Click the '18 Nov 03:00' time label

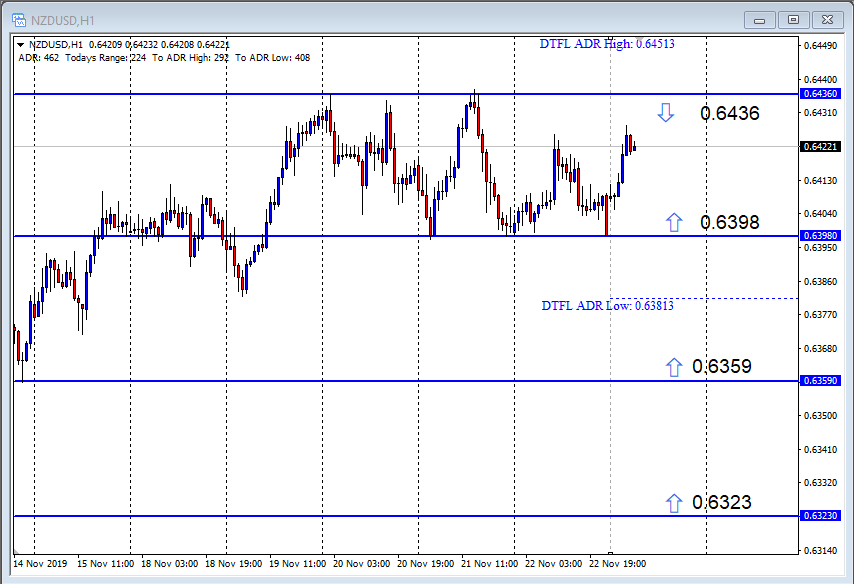tap(169, 563)
